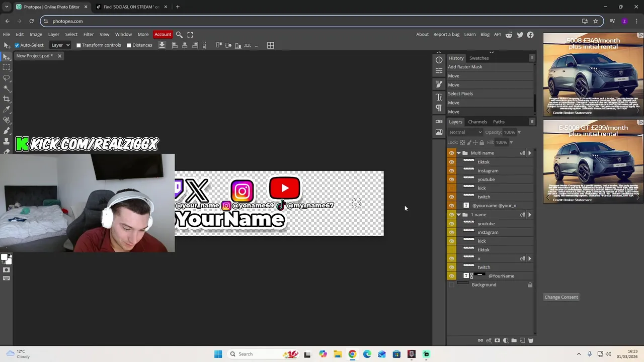This screenshot has width=644, height=362.
Task: Open the Report a bug link
Action: click(x=446, y=35)
